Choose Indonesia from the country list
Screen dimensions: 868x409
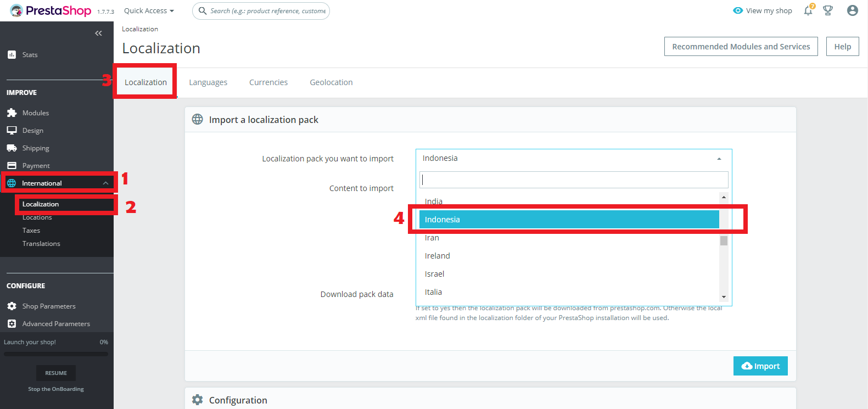[569, 219]
